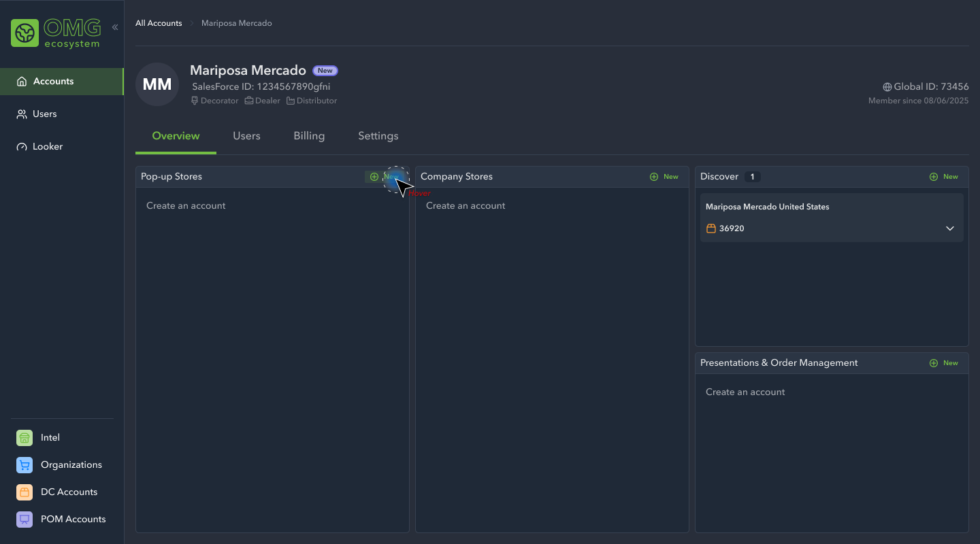980x544 pixels.
Task: Click the Accounts home icon
Action: coord(22,82)
